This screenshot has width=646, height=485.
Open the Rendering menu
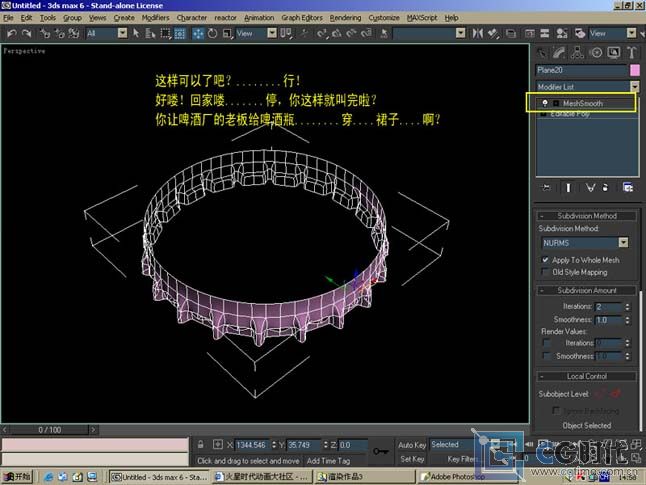pos(345,18)
